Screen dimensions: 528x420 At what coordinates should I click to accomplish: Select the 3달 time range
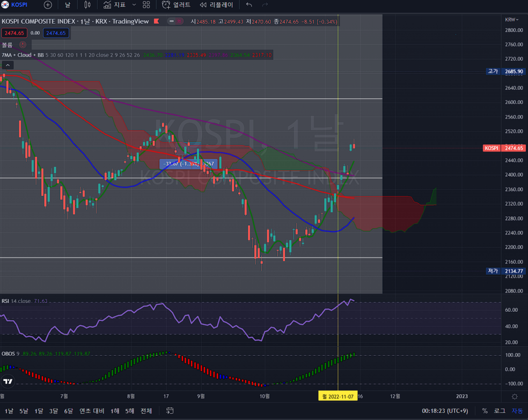point(54,411)
